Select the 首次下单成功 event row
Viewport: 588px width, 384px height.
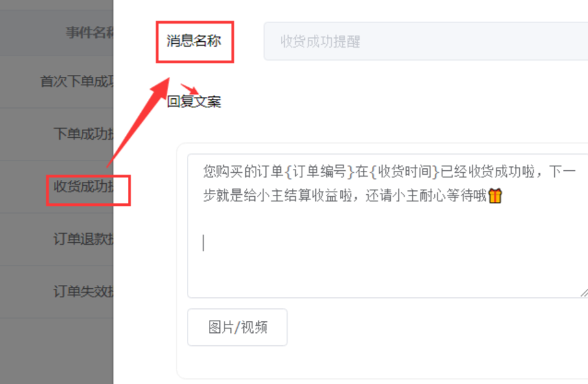click(x=57, y=81)
